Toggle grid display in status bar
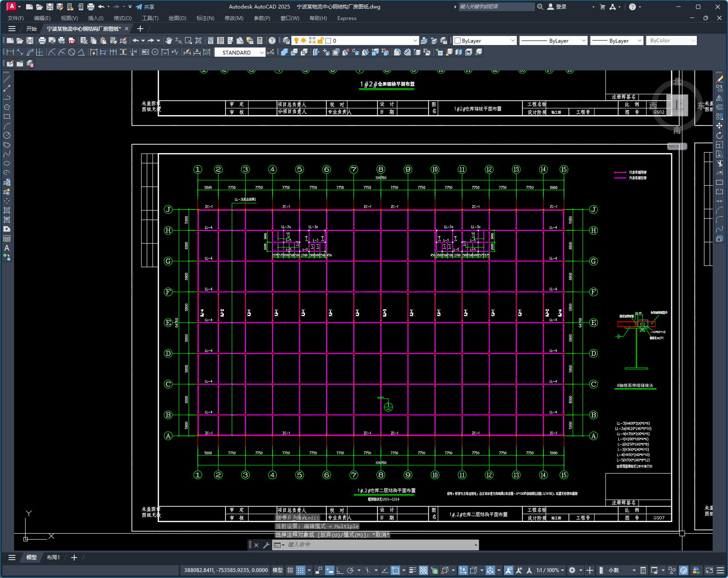This screenshot has height=578, width=728. click(x=290, y=570)
